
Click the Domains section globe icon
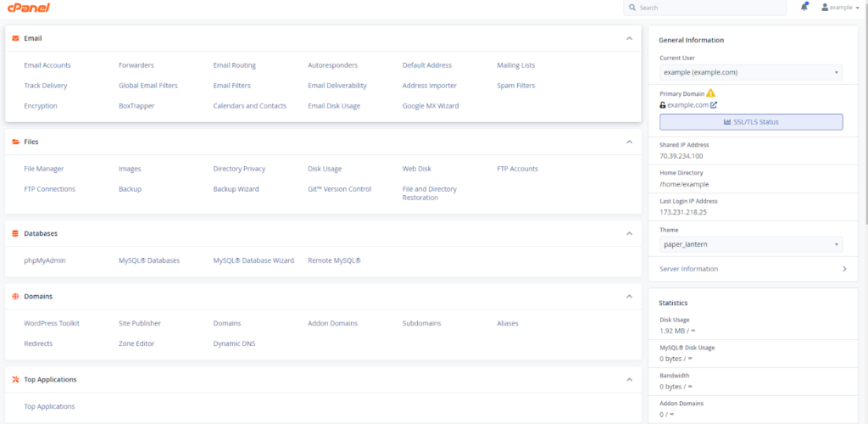pos(15,297)
